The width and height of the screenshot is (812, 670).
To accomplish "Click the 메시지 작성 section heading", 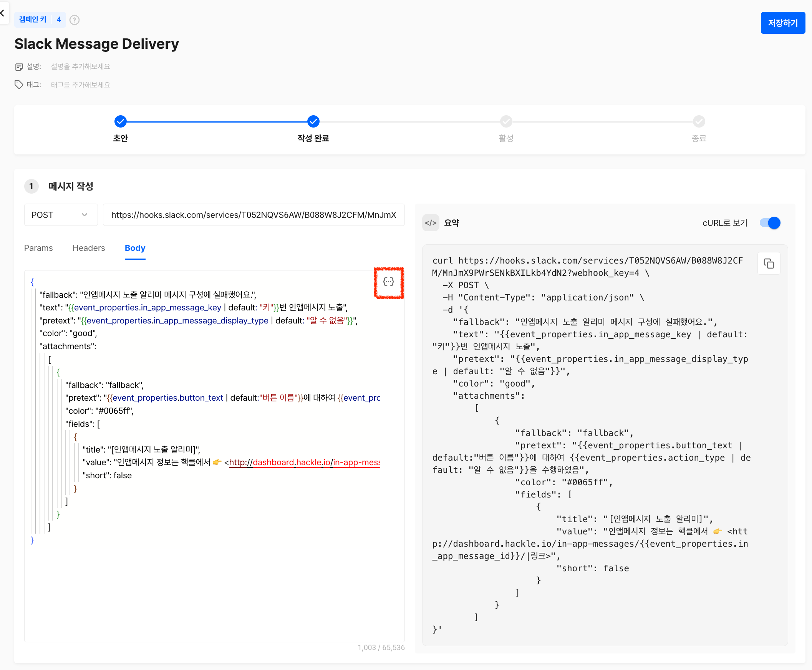I will coord(71,186).
